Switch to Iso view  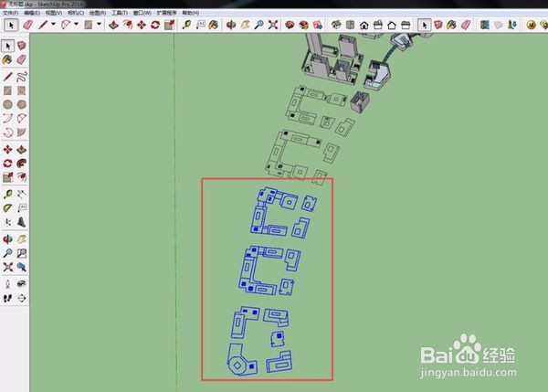click(336, 25)
